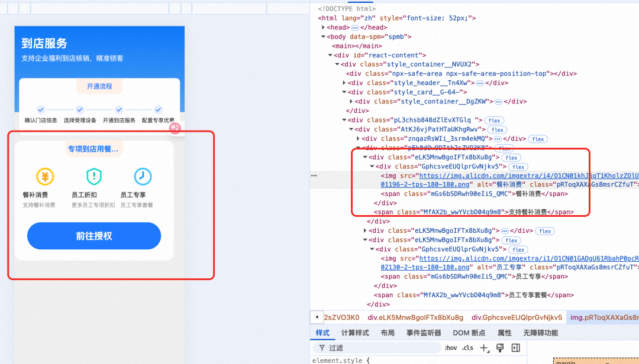This screenshot has width=639, height=364.
Task: Click the new style rule plus icon
Action: click(484, 348)
